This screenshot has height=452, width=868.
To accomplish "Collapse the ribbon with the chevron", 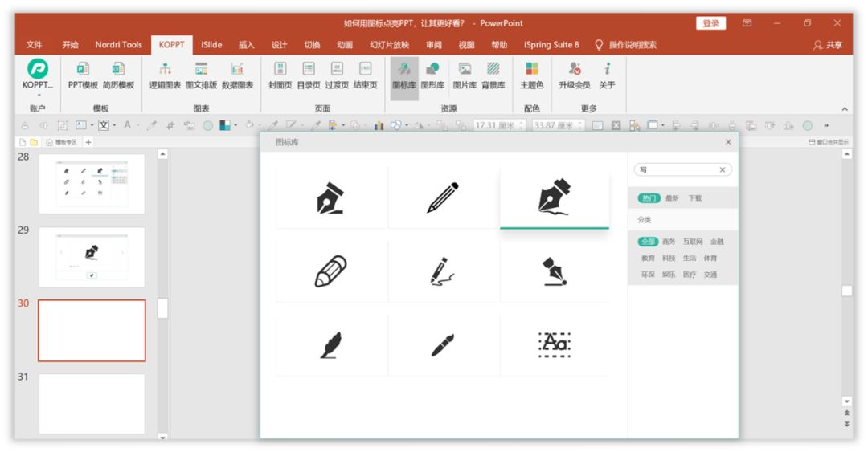I will point(844,109).
